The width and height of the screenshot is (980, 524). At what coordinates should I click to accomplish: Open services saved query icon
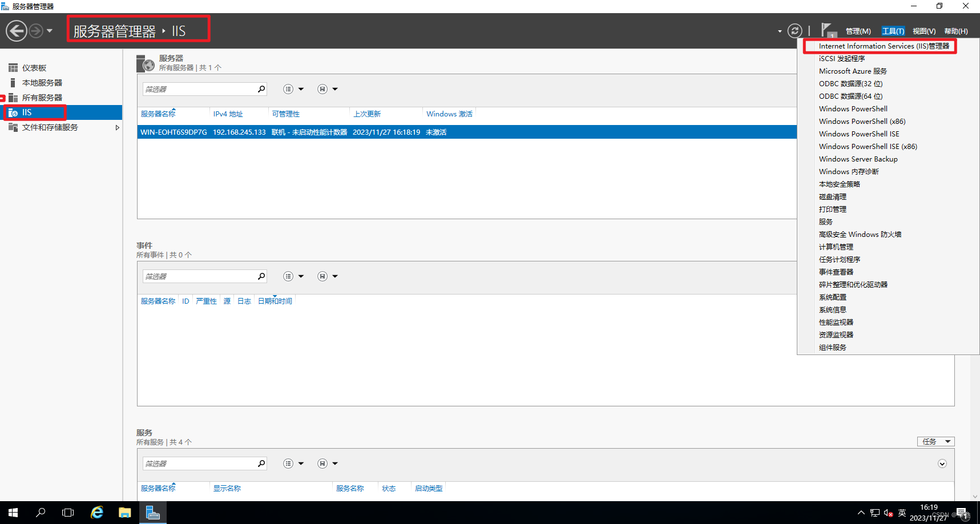[322, 463]
